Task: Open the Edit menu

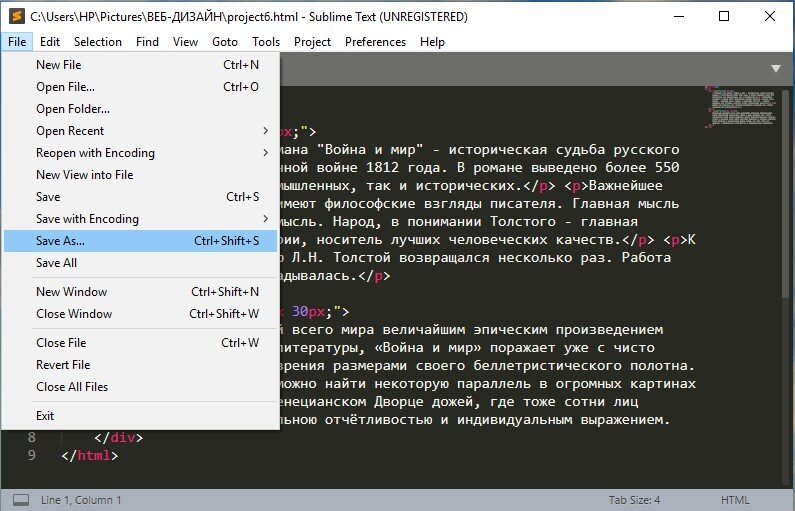Action: tap(50, 42)
